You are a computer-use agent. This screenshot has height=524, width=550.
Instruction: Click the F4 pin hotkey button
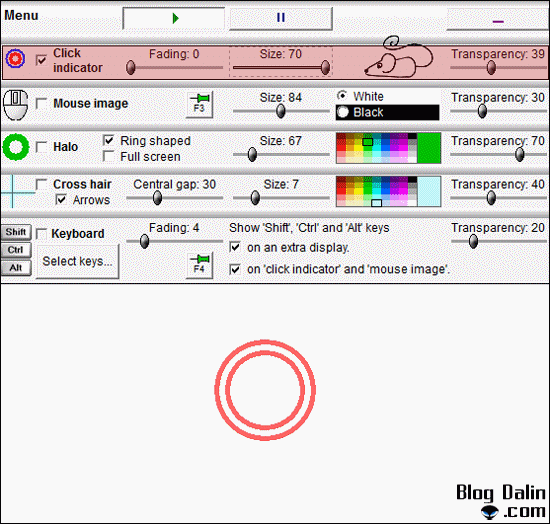coord(199,266)
